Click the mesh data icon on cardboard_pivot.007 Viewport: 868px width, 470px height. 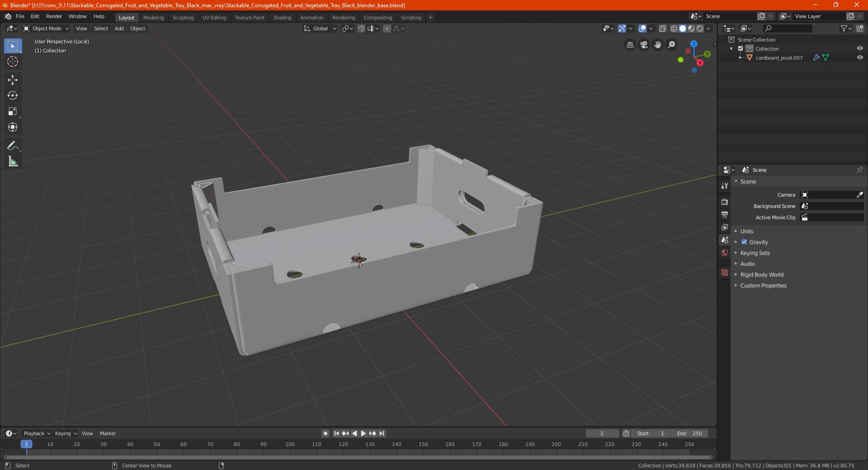click(x=826, y=57)
